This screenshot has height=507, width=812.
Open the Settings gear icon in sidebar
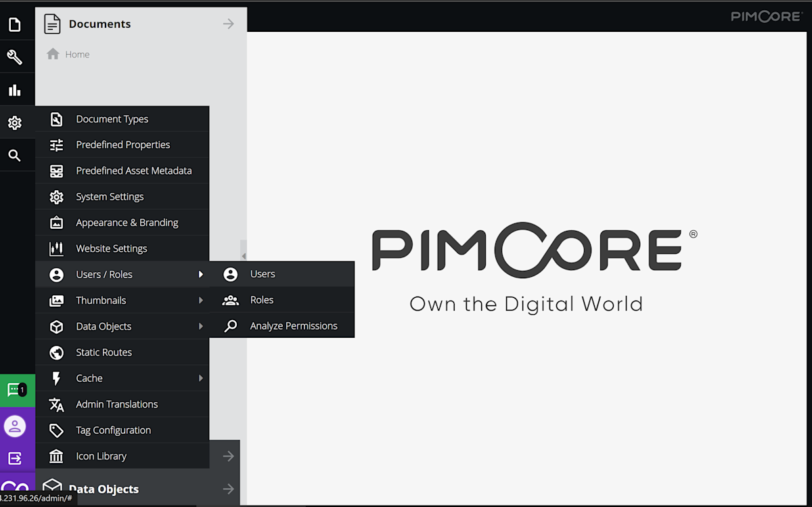pos(15,123)
